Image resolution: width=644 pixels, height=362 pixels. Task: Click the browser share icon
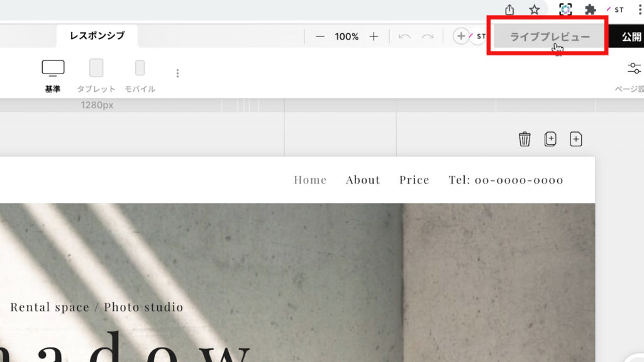509,9
